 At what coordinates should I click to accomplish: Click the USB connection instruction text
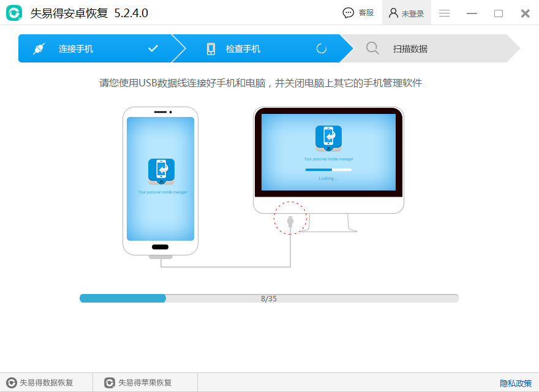pos(261,83)
